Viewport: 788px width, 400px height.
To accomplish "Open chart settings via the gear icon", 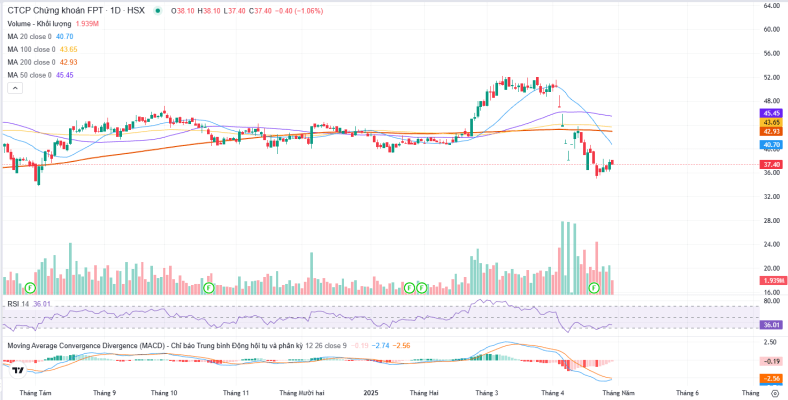I will click(x=774, y=393).
